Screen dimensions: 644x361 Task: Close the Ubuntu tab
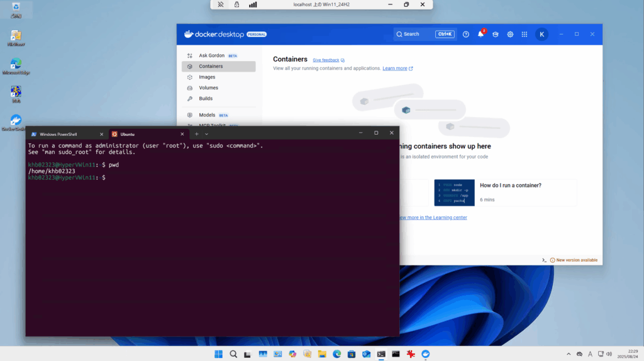182,135
